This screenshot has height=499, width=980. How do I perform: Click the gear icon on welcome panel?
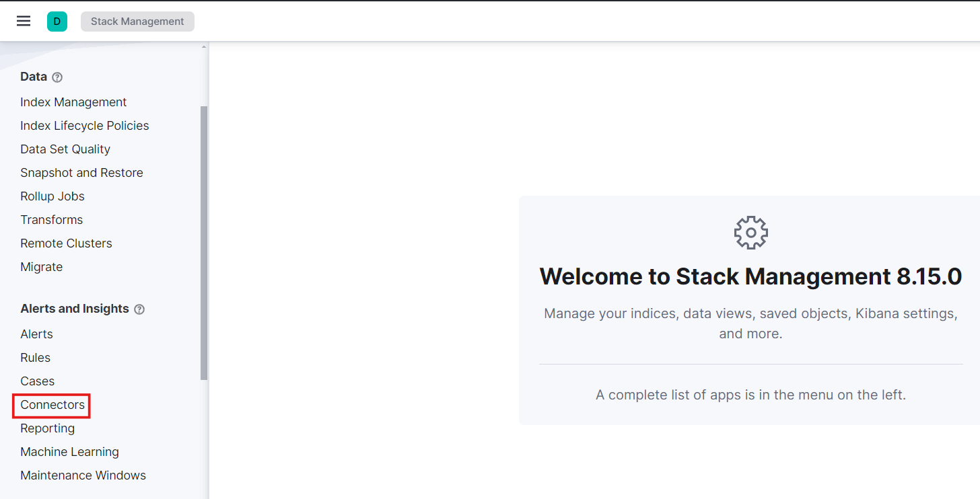click(x=751, y=233)
